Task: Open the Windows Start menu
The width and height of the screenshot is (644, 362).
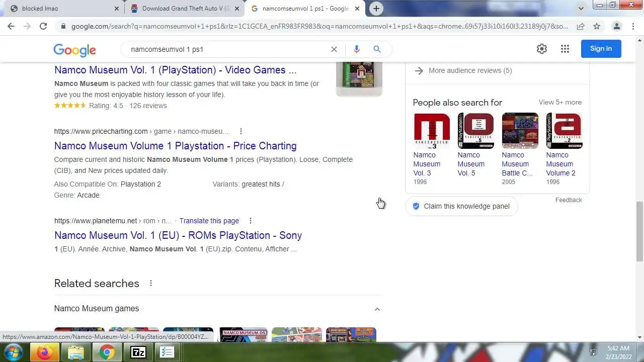Action: 14,352
